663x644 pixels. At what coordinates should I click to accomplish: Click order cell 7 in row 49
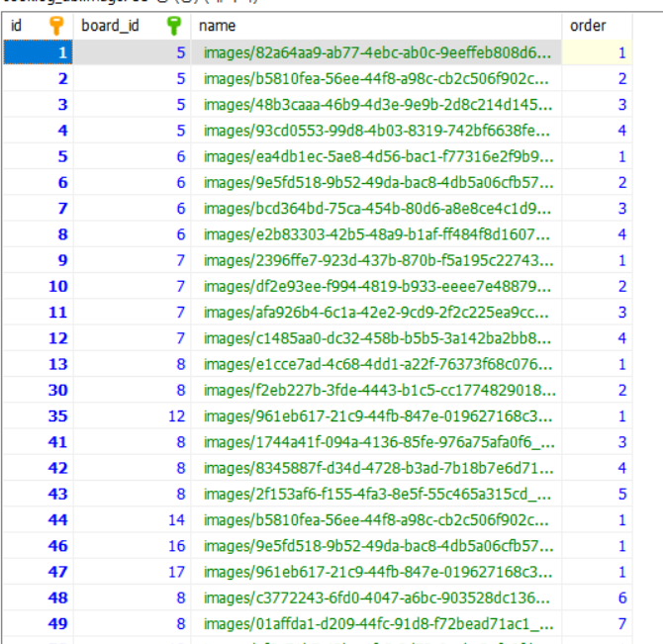[x=597, y=623]
